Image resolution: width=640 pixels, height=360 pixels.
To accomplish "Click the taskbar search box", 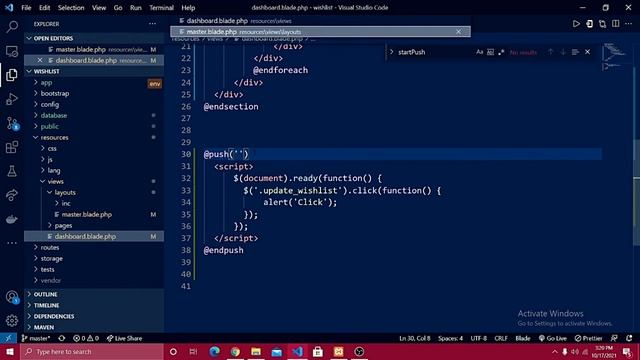I will (92, 352).
